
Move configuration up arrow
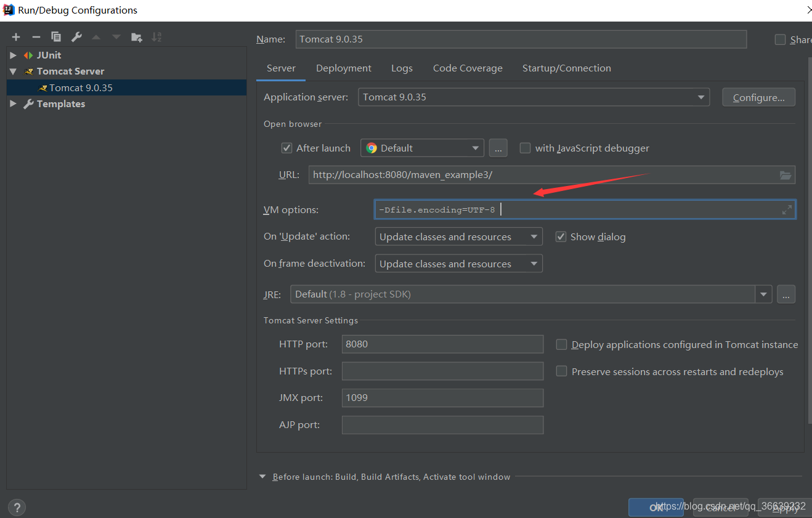[x=96, y=37]
